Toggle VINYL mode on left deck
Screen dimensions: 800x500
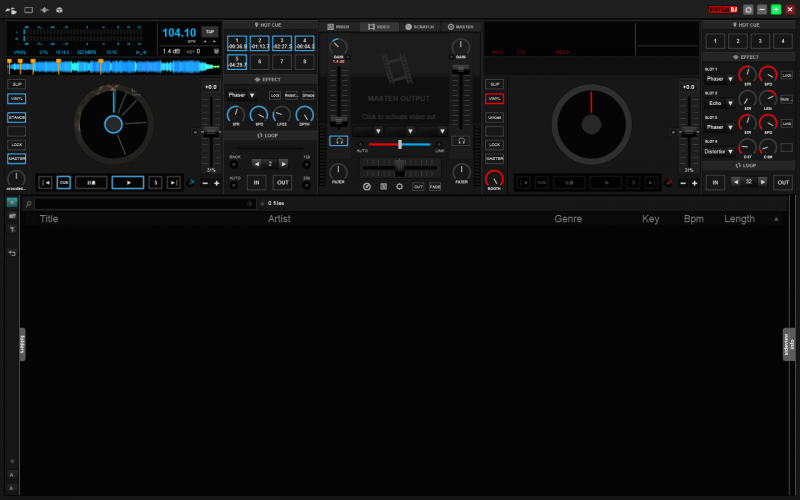click(x=16, y=98)
